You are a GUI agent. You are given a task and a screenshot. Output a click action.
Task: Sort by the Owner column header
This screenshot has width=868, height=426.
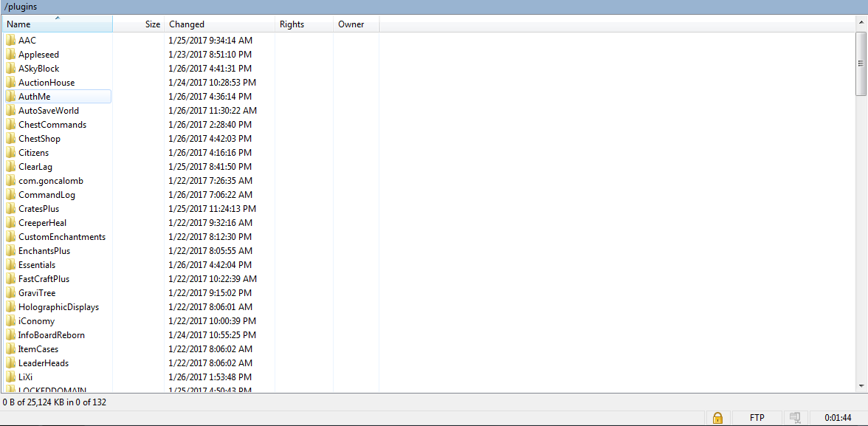[356, 24]
